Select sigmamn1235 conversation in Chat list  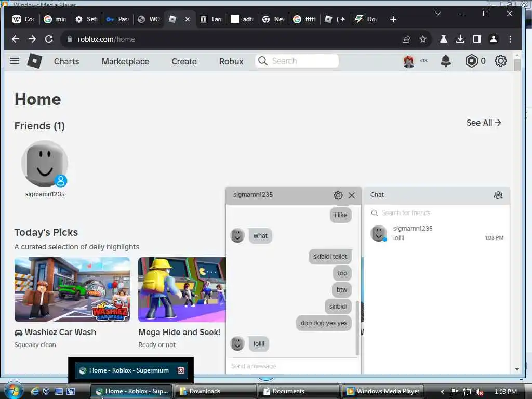pos(436,233)
